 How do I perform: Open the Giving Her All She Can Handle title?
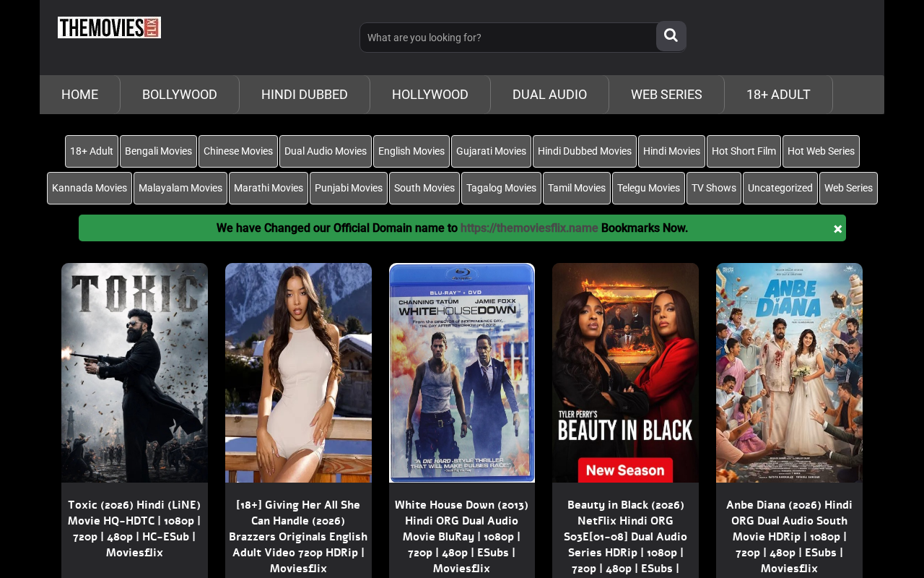pyautogui.click(x=298, y=537)
